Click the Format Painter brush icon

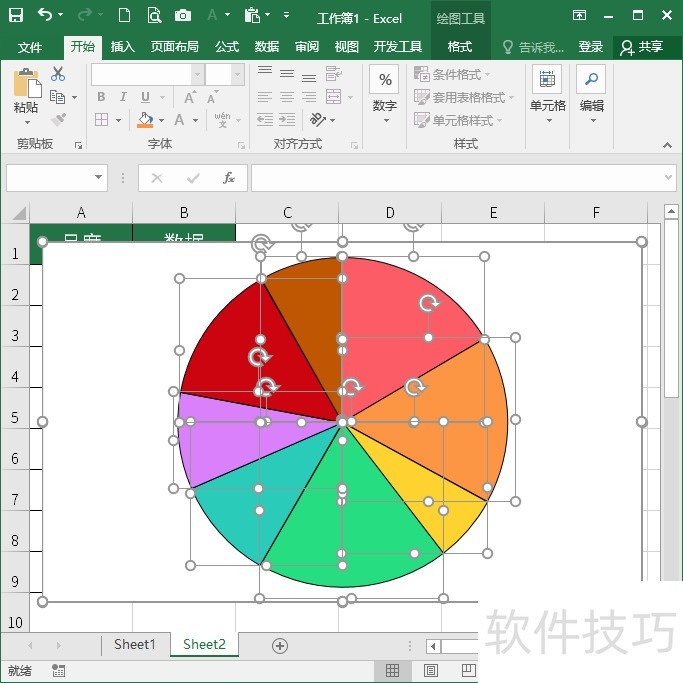58,119
